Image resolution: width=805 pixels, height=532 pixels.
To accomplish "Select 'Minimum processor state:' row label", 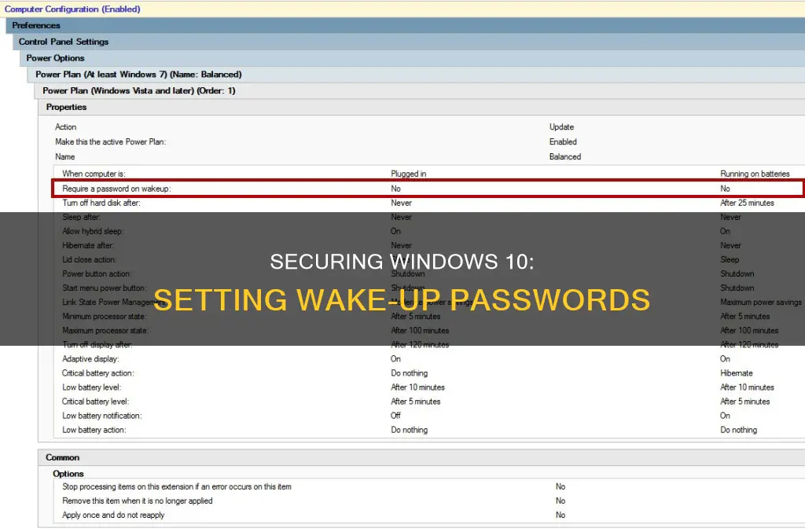I will coord(105,317).
